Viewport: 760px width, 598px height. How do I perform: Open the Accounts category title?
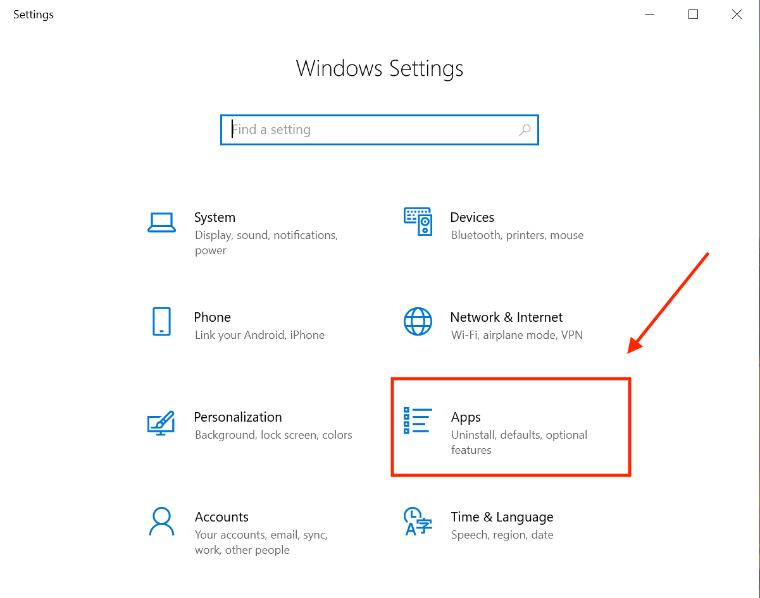click(x=222, y=517)
